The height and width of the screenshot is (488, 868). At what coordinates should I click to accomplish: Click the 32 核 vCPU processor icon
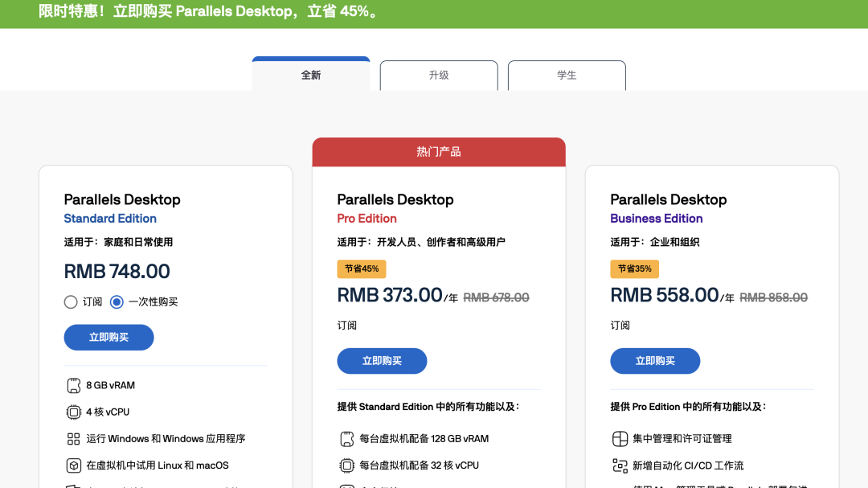(x=346, y=465)
